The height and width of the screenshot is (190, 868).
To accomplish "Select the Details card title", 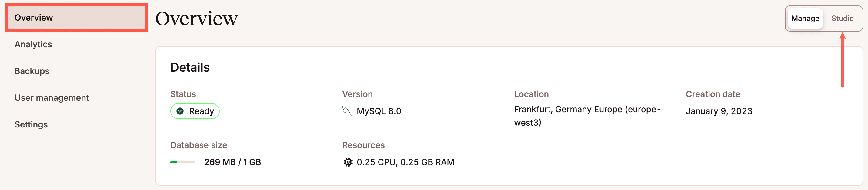I will (x=190, y=67).
